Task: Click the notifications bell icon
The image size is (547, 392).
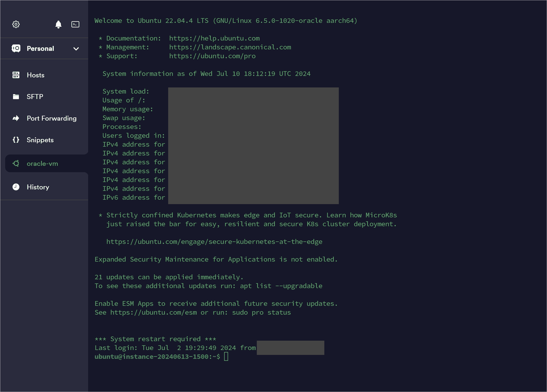Action: (x=58, y=24)
